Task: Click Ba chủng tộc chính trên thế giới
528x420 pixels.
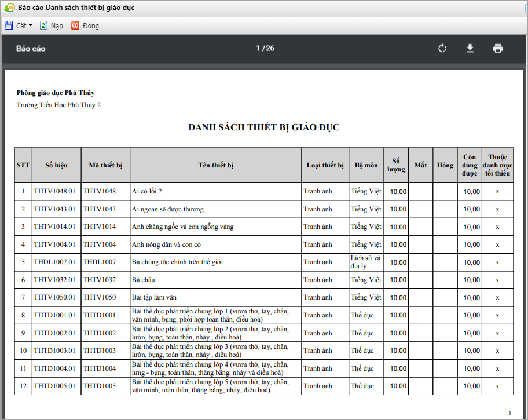Action: click(178, 262)
